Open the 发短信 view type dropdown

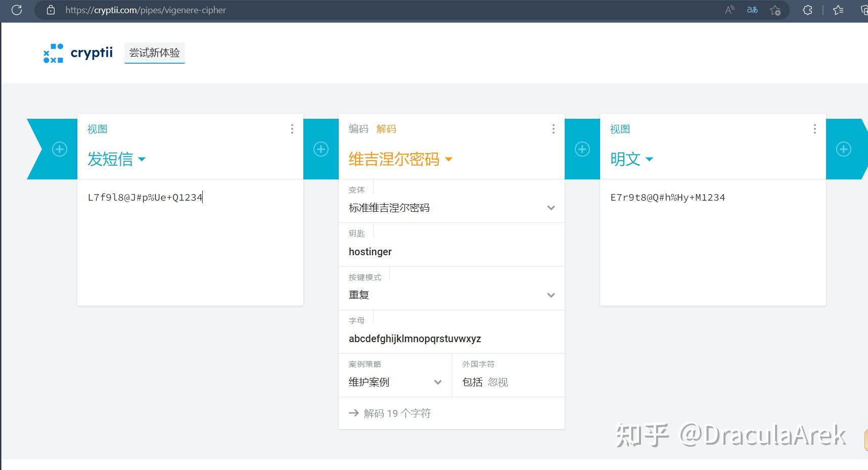(117, 159)
